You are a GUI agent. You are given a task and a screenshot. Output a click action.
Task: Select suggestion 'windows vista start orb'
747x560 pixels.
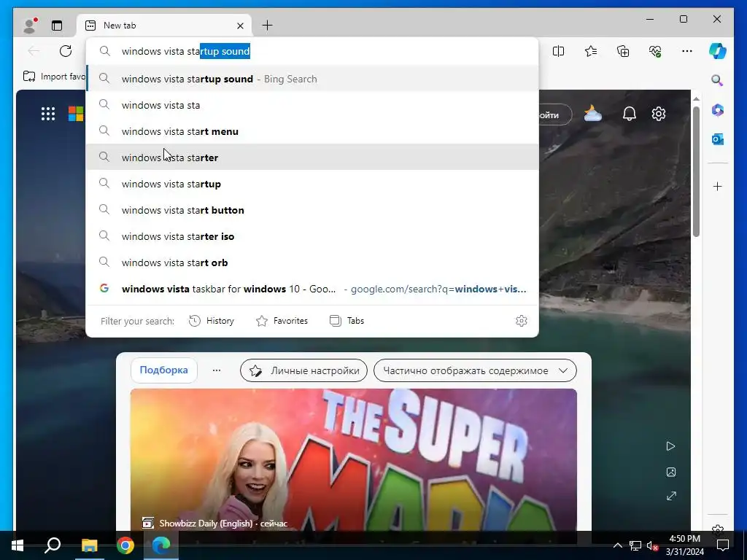pos(312,262)
